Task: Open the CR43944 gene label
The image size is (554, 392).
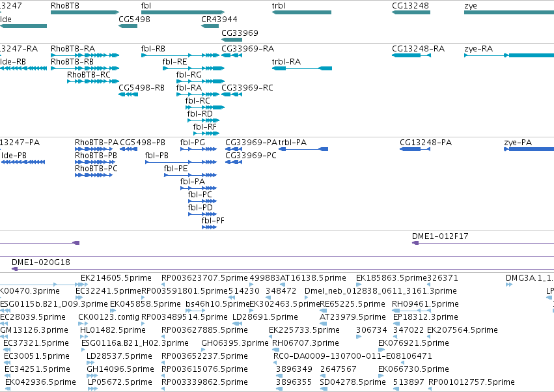Action: pos(219,19)
